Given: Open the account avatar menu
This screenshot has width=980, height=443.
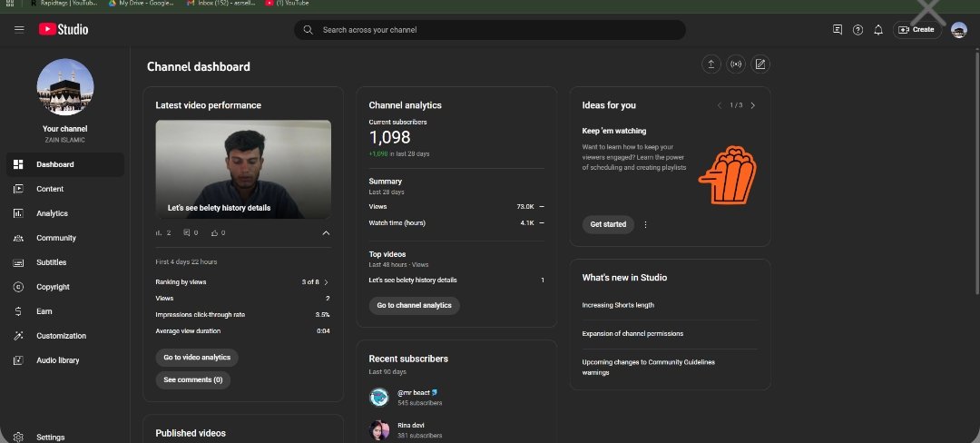Looking at the screenshot, I should 959,29.
